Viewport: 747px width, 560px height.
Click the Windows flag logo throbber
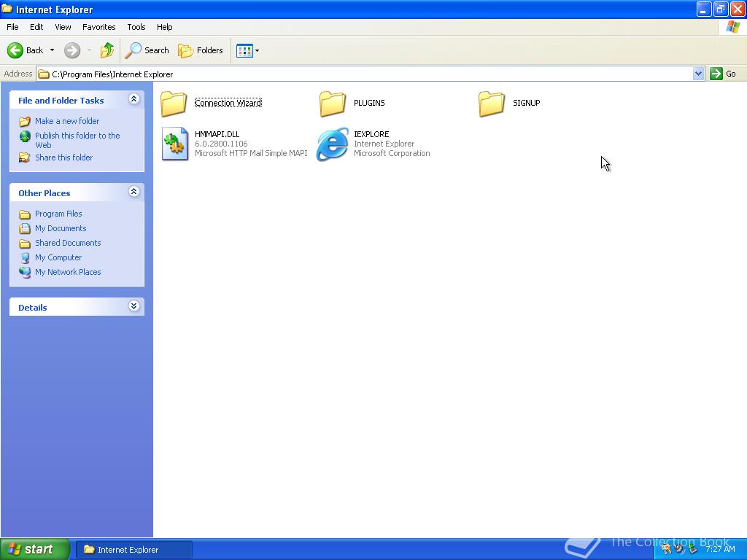732,27
